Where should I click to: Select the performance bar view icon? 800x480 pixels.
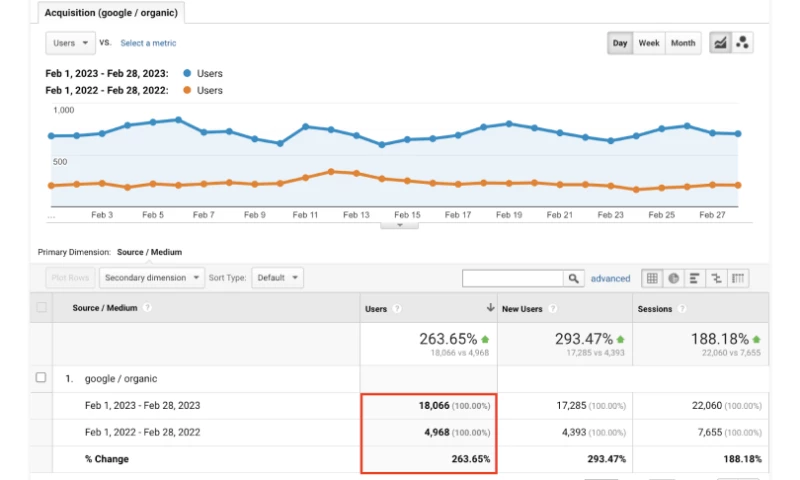coord(695,278)
